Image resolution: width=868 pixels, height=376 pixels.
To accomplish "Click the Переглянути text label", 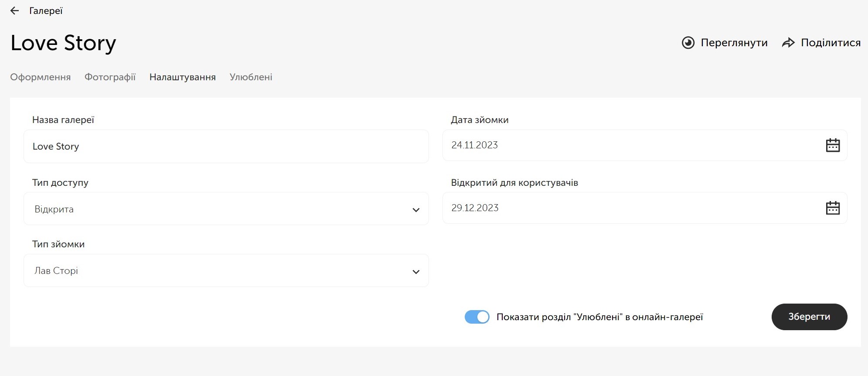I will 734,43.
